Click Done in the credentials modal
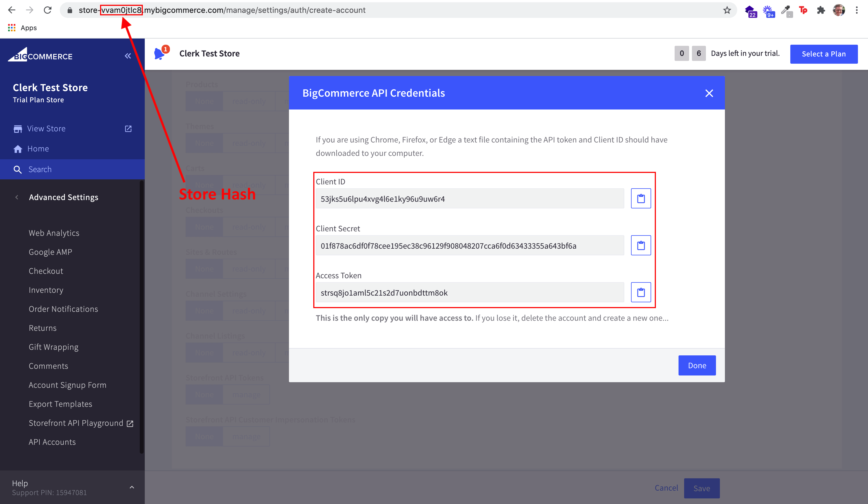This screenshot has width=868, height=504. [x=697, y=365]
